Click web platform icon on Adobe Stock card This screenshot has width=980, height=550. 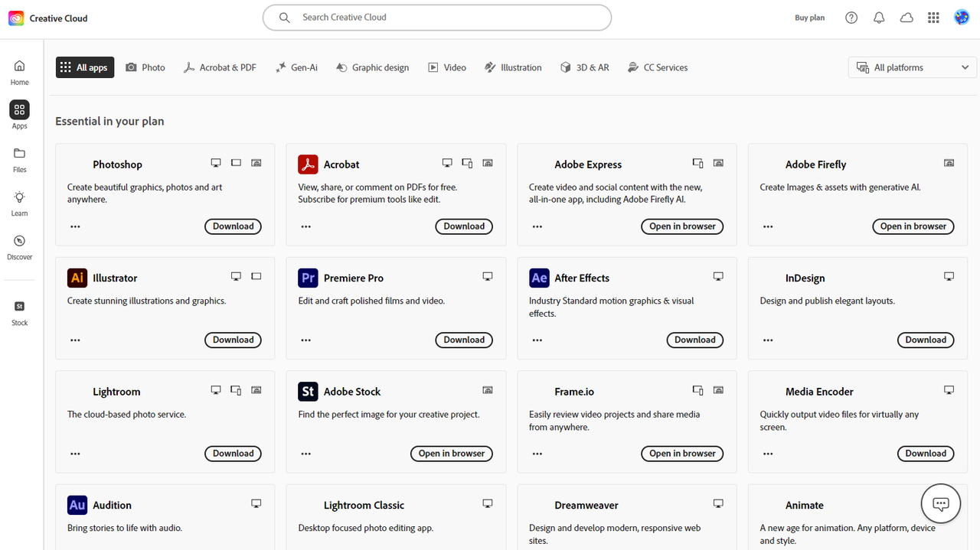point(488,390)
